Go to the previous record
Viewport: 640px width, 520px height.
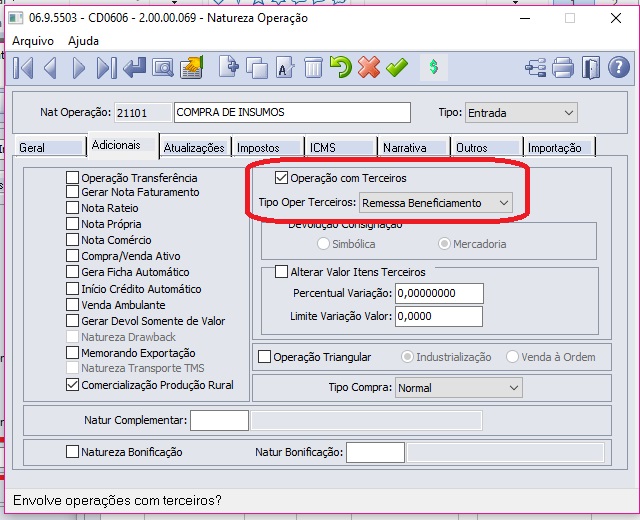(x=50, y=67)
